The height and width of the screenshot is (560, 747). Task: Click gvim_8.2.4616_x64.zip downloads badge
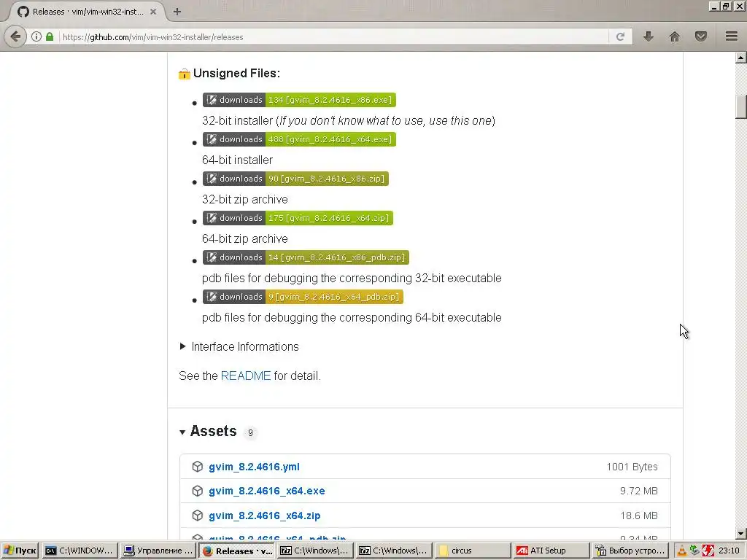[x=298, y=218]
